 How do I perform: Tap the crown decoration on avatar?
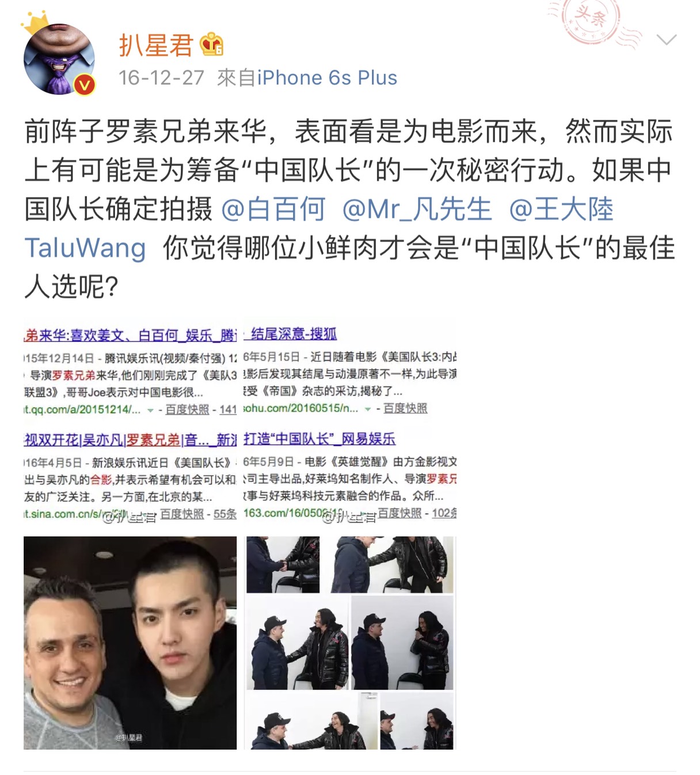pos(36,24)
